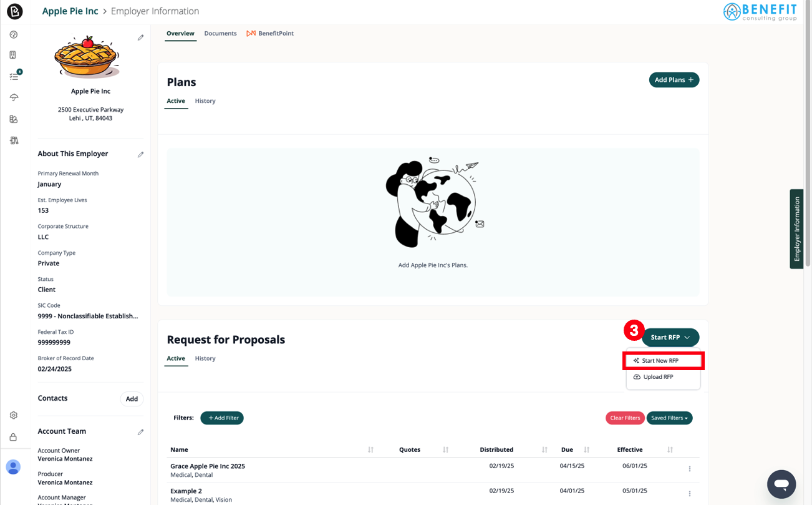Click Clear Filters to remove active filters
Image resolution: width=812 pixels, height=505 pixels.
click(625, 418)
